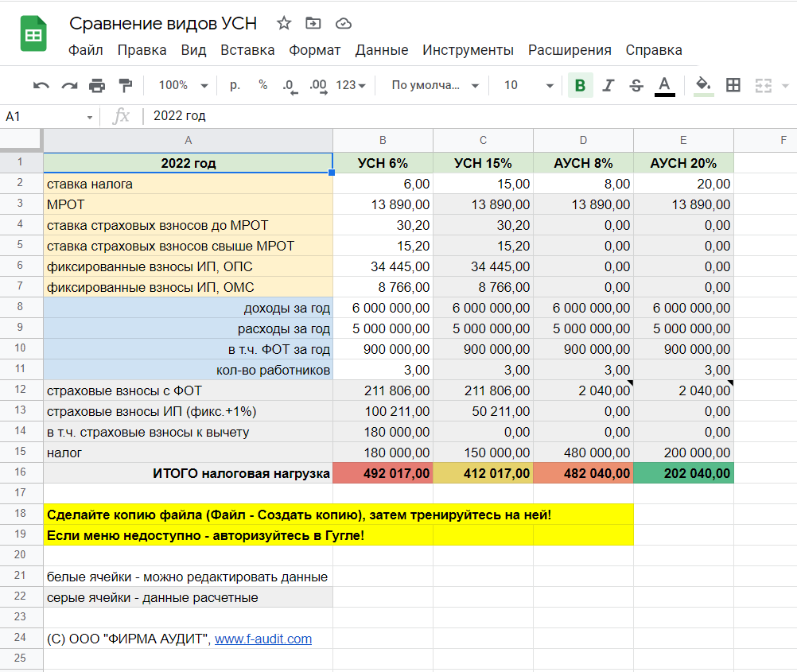Open the Файл menu
Screen dimensions: 797x672
(85, 50)
